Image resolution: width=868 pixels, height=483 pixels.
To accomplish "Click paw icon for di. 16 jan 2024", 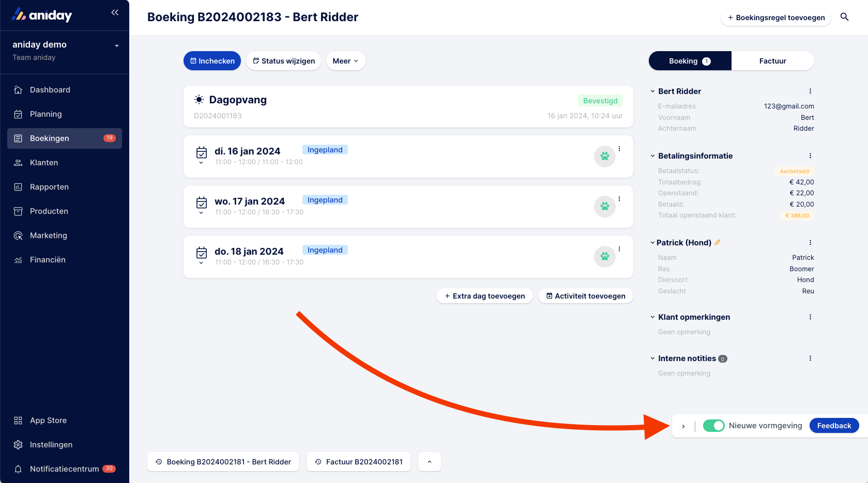I will click(x=604, y=156).
